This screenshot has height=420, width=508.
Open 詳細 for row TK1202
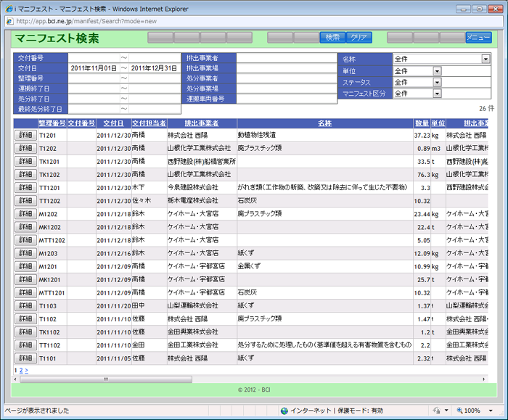[x=25, y=175]
